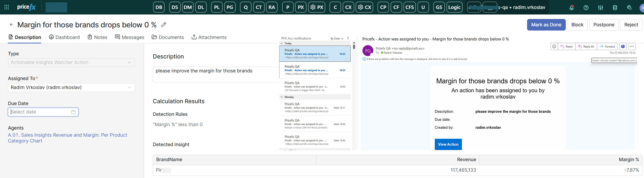Click the Mark as Done button

pos(546,25)
